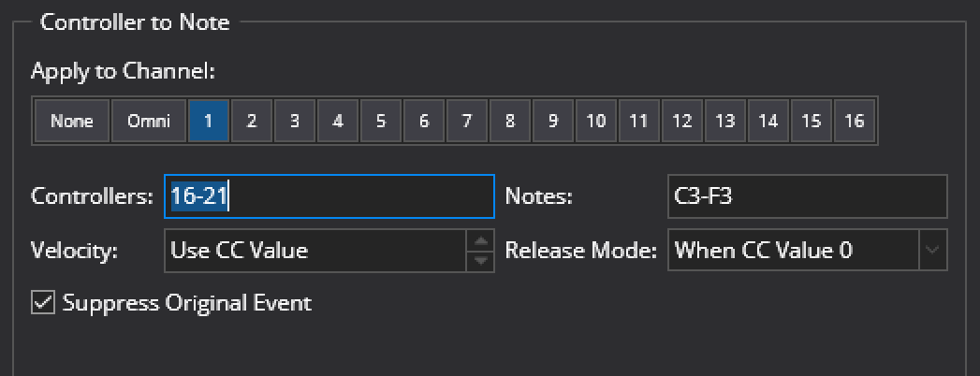Apply to channel 14
Screen dimensions: 980x376
click(x=768, y=121)
